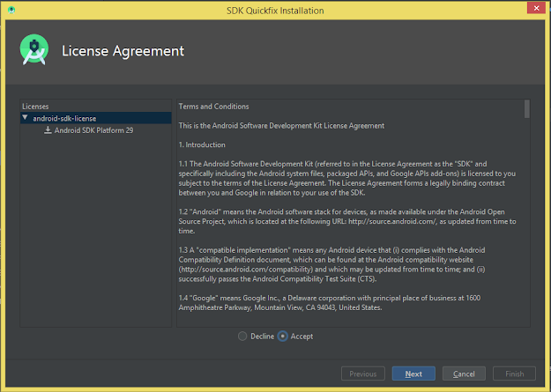
Task: Click the scrollbar track below the thumb
Action: tap(526, 221)
